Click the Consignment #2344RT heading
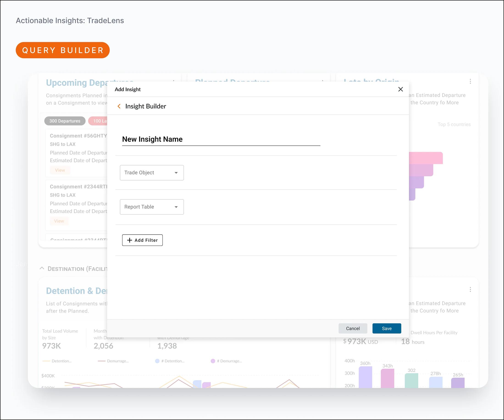 pos(78,186)
